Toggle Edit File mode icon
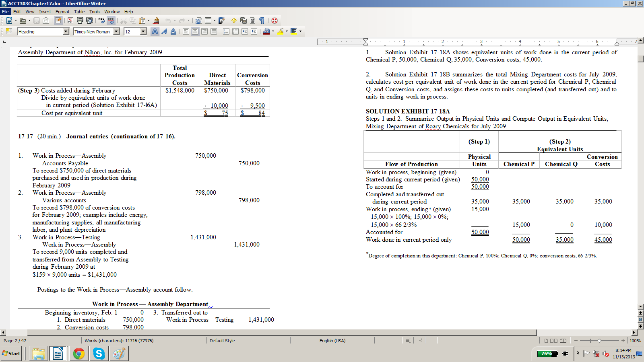 58,21
